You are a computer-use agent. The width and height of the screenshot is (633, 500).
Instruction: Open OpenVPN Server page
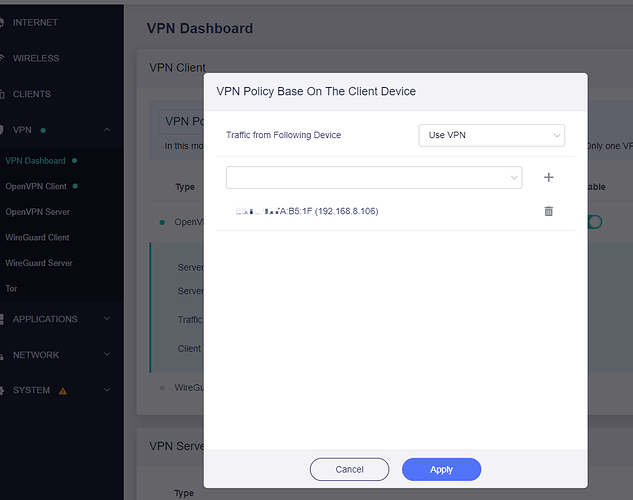(x=38, y=212)
